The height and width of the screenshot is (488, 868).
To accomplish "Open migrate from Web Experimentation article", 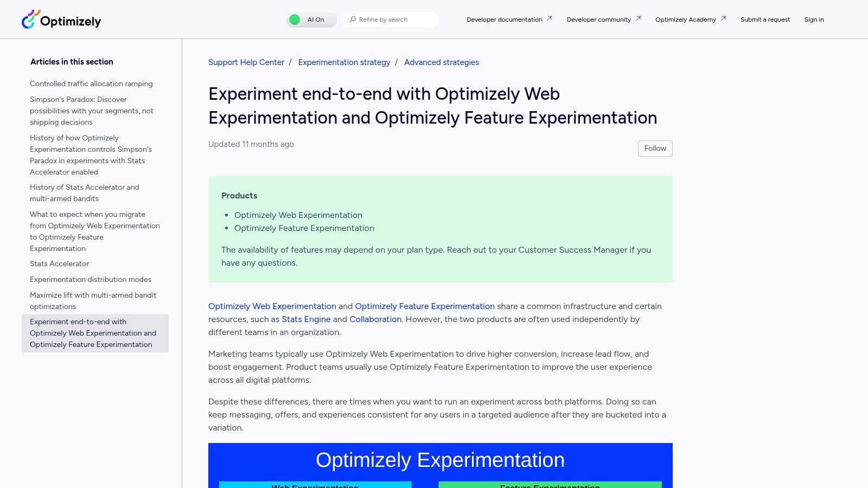I will pos(95,232).
